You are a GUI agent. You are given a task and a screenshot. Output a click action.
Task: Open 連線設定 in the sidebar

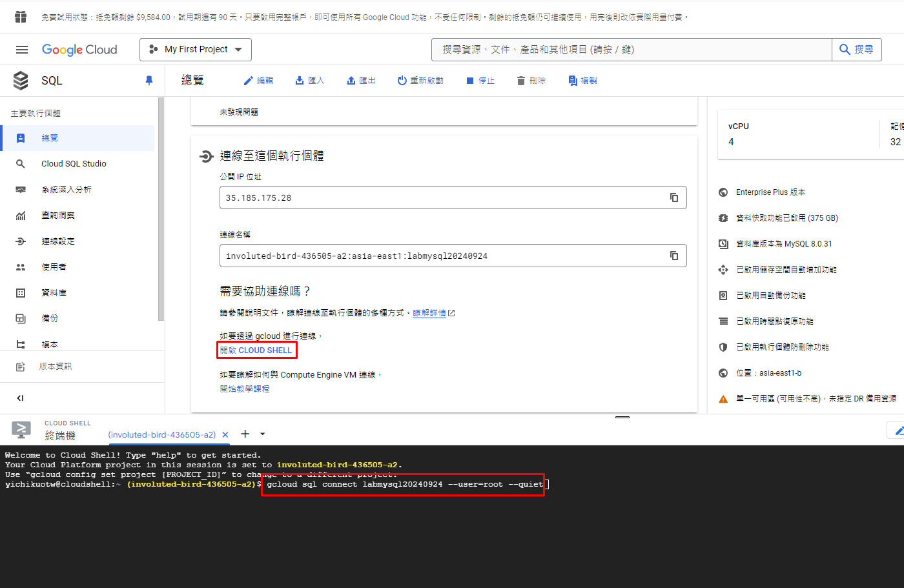point(77,241)
